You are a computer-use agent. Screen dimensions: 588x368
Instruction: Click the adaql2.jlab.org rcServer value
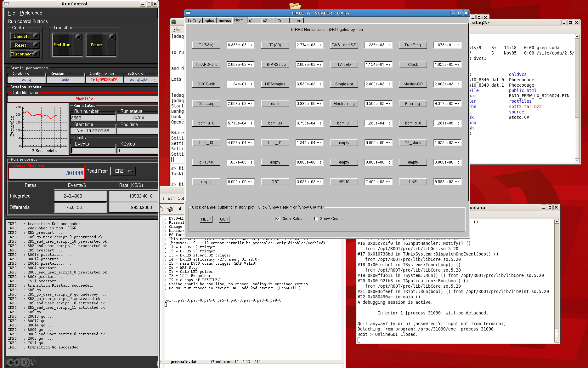143,80
